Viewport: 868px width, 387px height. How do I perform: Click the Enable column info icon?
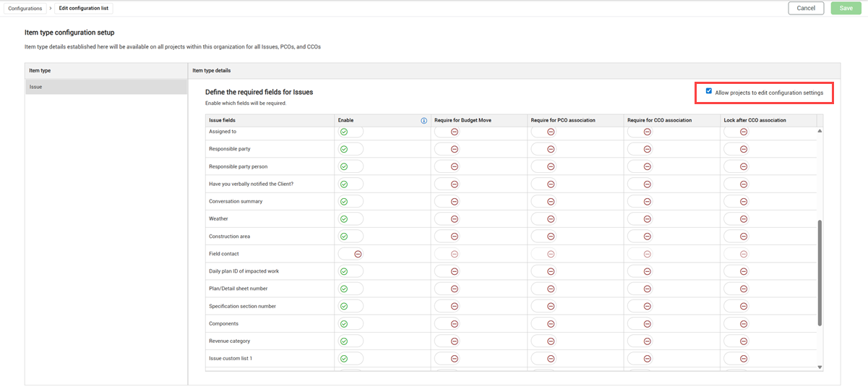point(424,120)
